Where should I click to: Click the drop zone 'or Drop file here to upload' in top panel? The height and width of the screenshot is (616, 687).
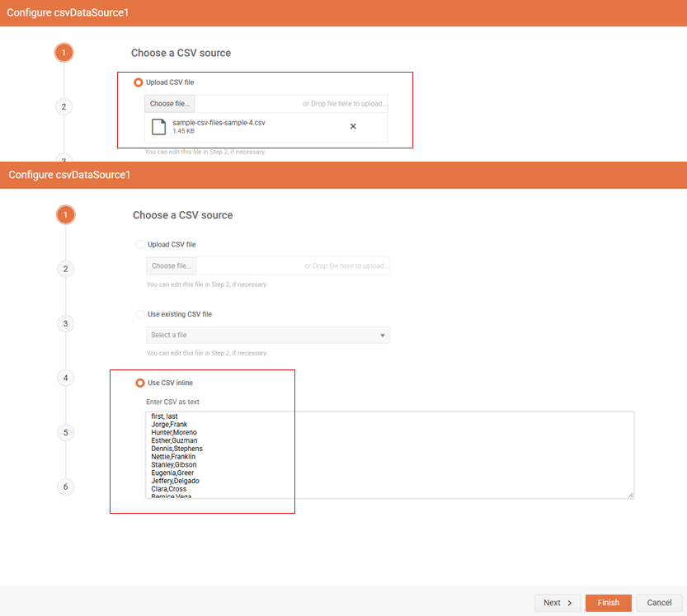345,104
